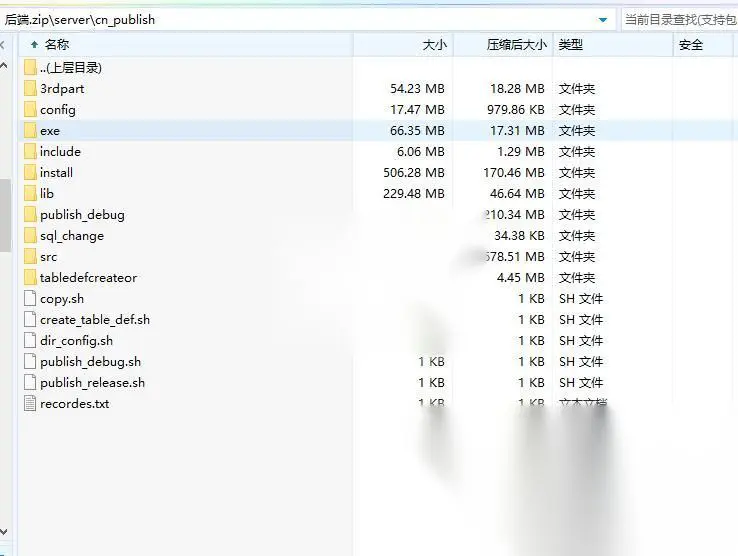Click the '17.31 MB' compressed size
Viewport: 738px width, 556px height.
tap(517, 130)
